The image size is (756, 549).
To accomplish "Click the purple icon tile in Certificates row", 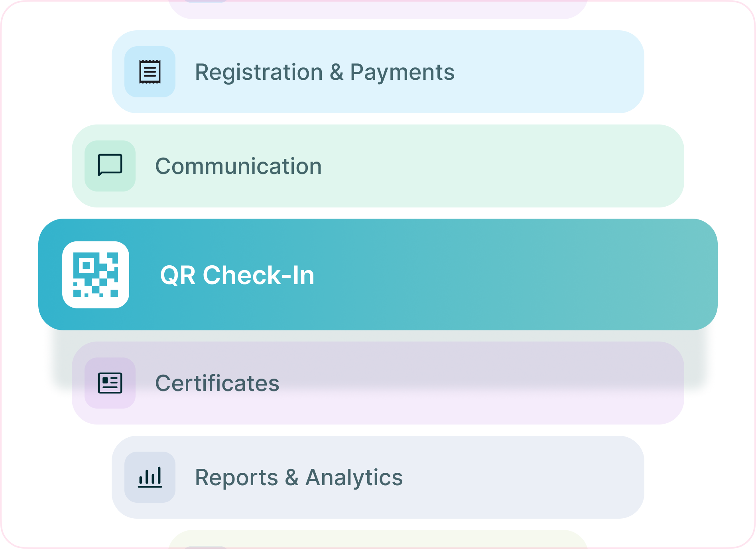I will click(x=110, y=383).
